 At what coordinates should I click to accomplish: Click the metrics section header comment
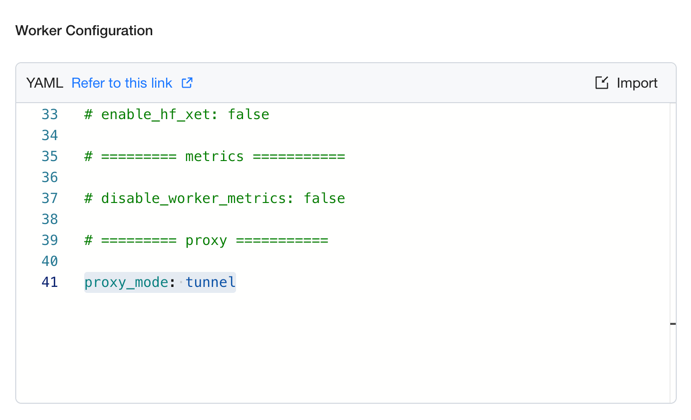(x=215, y=156)
